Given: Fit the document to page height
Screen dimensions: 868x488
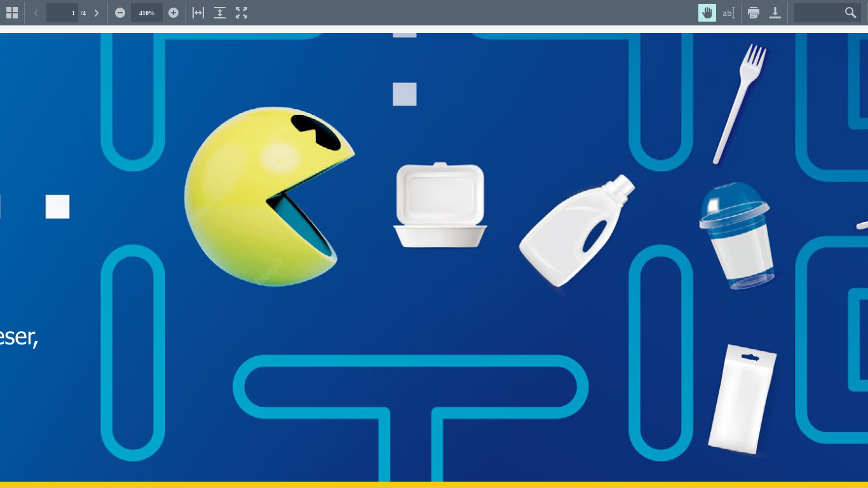Looking at the screenshot, I should (x=220, y=13).
